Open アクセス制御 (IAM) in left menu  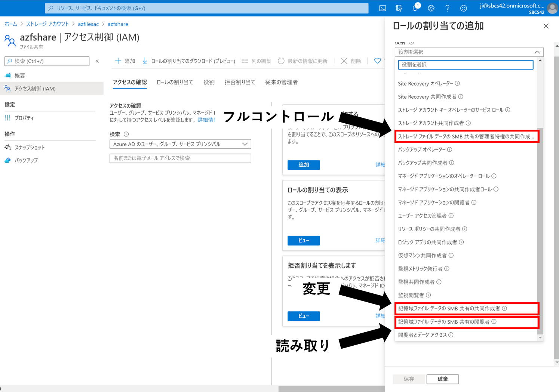click(52, 89)
